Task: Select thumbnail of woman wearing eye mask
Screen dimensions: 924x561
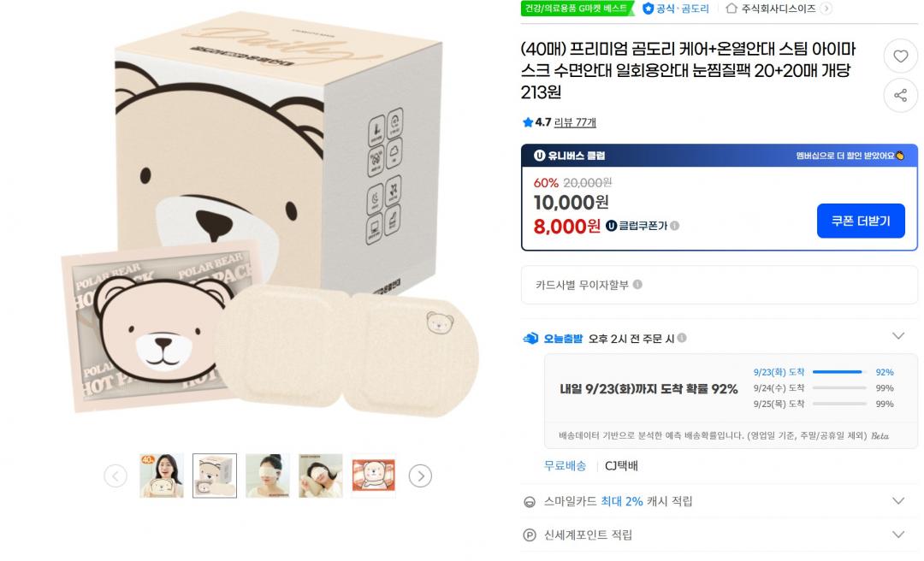Action: click(x=267, y=475)
